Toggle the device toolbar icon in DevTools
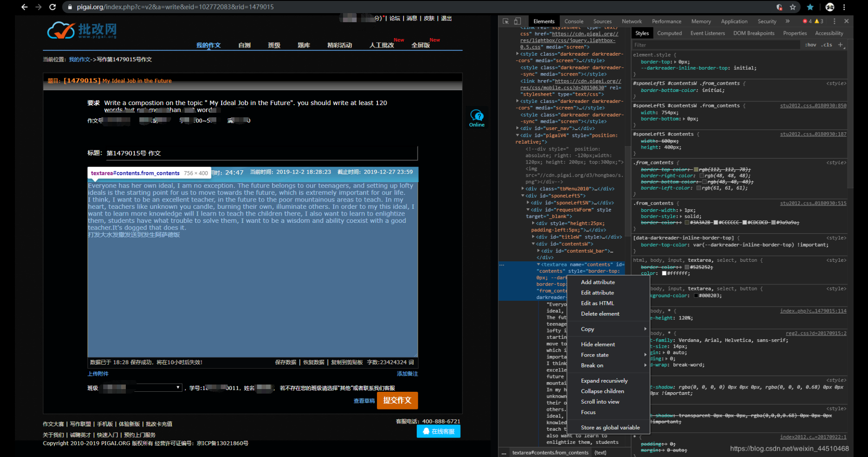The image size is (868, 457). coord(518,21)
